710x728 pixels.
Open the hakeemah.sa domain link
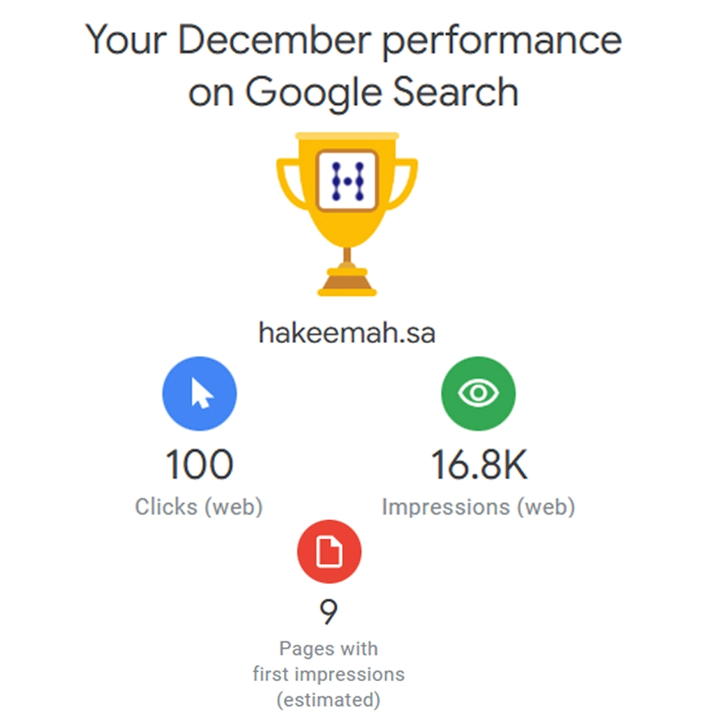coord(347,332)
